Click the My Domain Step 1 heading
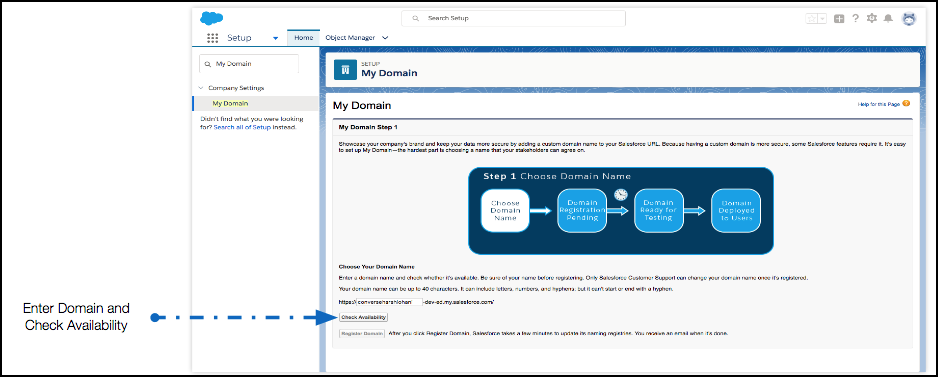 coord(368,127)
